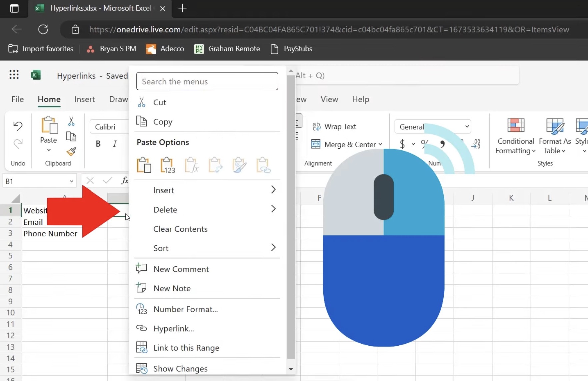Click the Undo icon

click(18, 126)
